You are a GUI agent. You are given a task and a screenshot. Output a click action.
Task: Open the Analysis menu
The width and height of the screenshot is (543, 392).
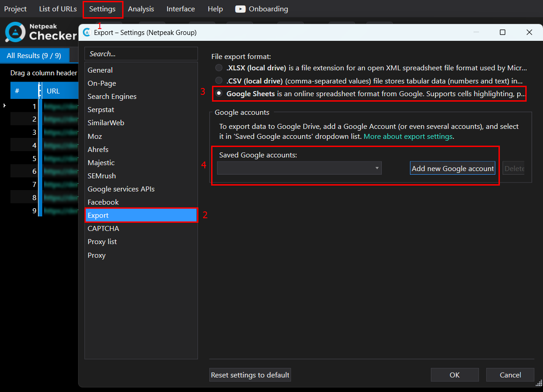point(141,9)
